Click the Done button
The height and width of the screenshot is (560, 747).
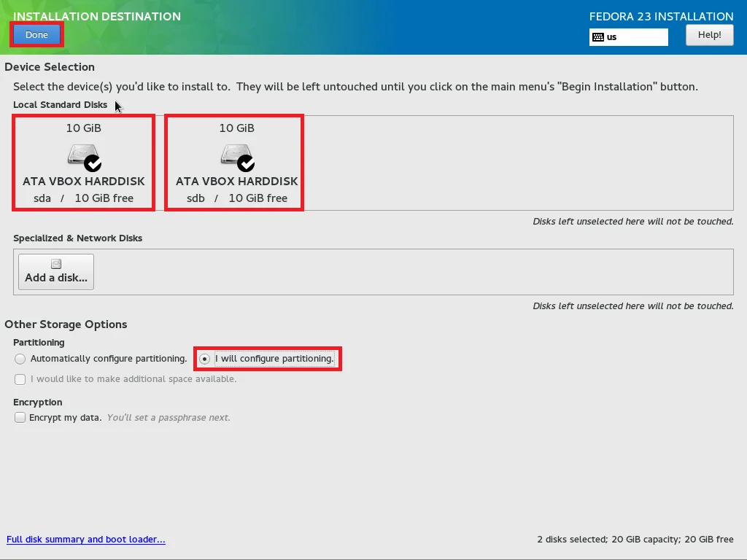[36, 35]
